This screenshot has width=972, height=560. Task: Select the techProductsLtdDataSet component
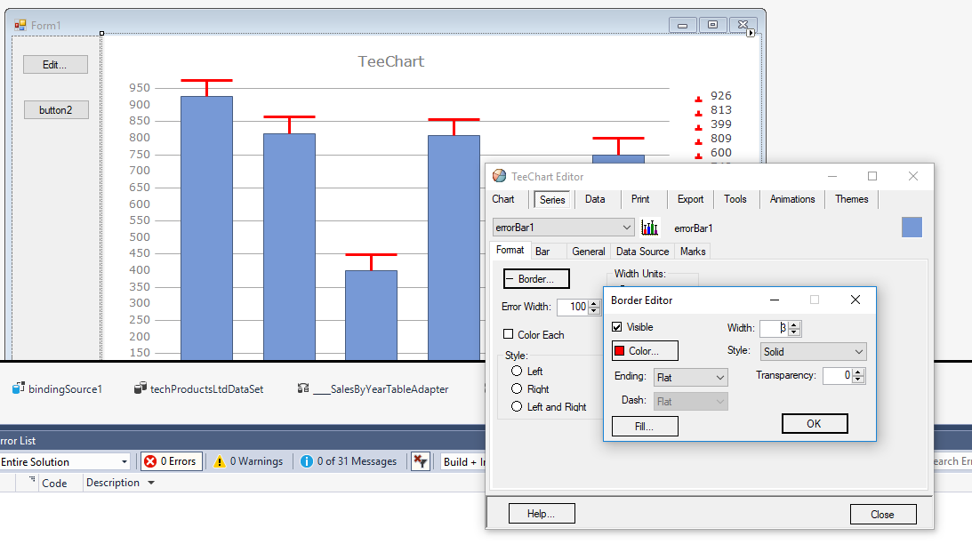[x=199, y=389]
